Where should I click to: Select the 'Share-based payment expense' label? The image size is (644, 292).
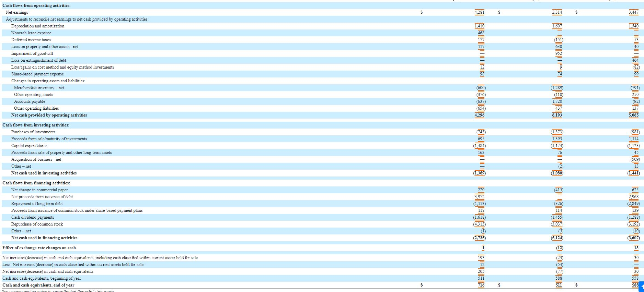tap(37, 74)
